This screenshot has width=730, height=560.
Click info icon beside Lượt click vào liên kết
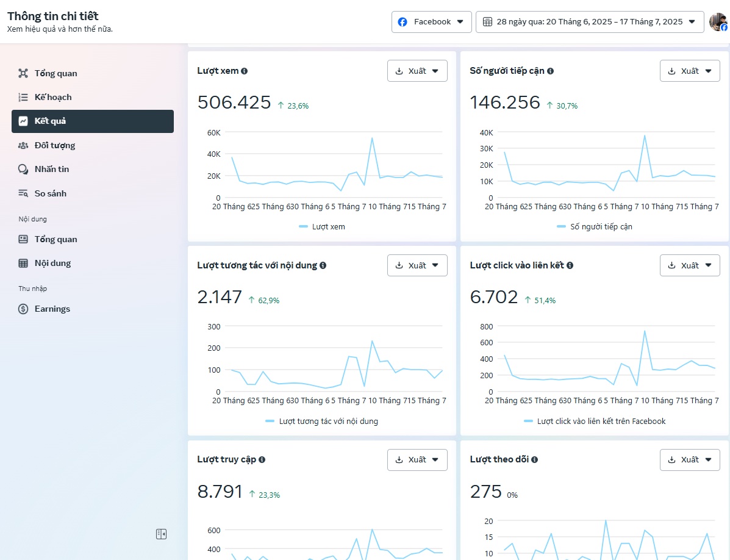tap(570, 265)
